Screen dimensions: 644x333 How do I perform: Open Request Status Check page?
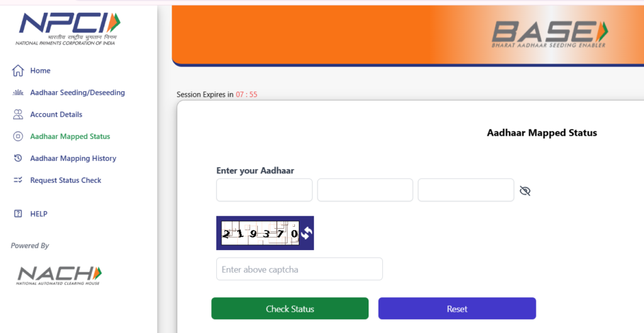click(x=65, y=180)
